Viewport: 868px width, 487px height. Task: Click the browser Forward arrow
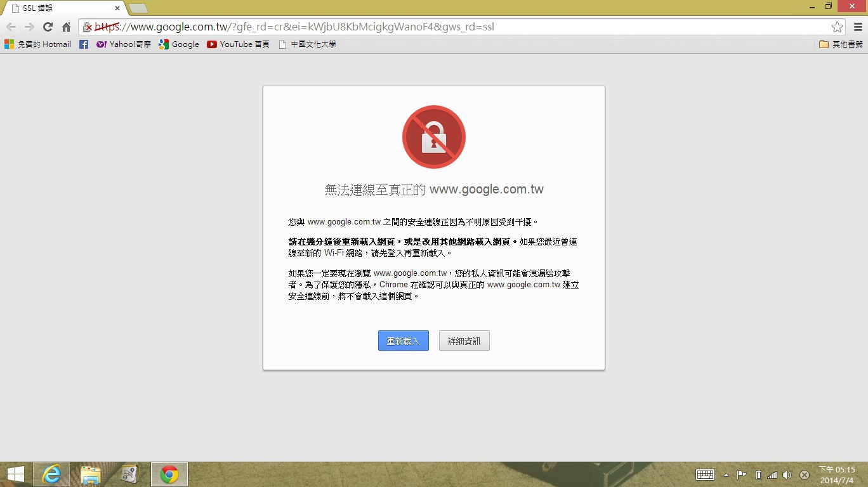point(29,27)
